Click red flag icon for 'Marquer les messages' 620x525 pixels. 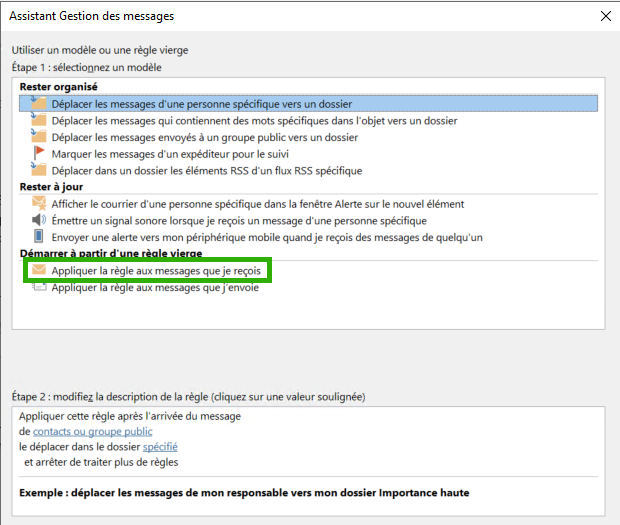(39, 153)
